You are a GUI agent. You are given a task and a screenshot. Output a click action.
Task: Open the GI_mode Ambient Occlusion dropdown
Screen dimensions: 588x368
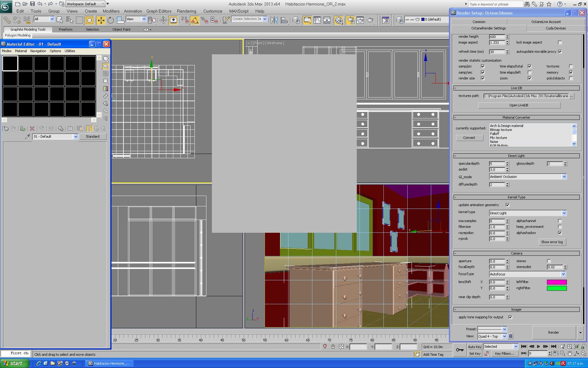tap(564, 177)
